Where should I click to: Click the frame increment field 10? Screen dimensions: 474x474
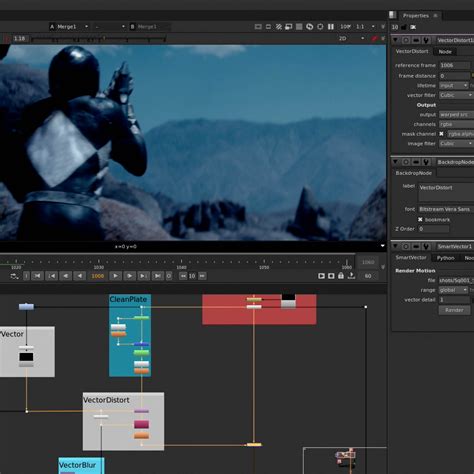click(x=192, y=276)
